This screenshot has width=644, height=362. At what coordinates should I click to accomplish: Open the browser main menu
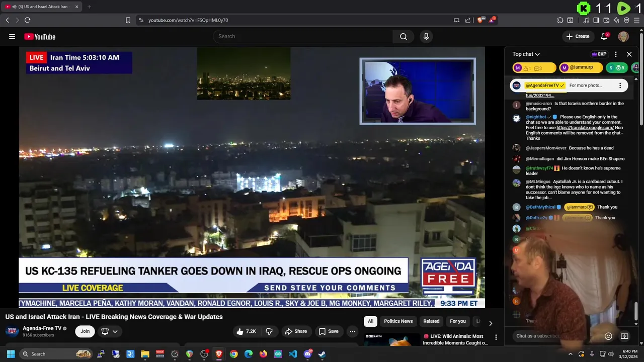click(636, 20)
